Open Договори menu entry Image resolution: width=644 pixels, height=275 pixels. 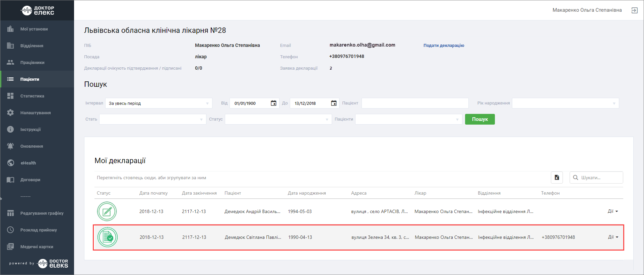[30, 180]
